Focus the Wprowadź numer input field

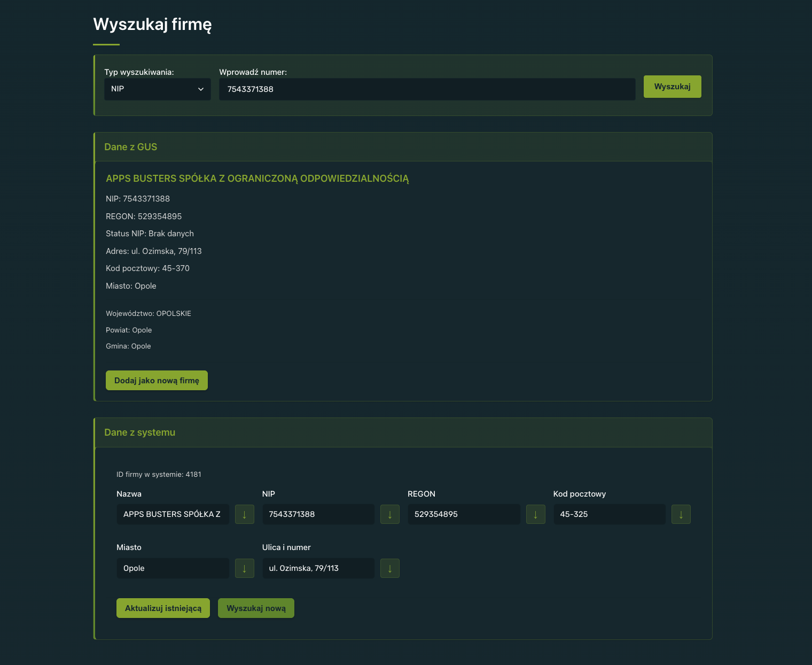tap(427, 89)
